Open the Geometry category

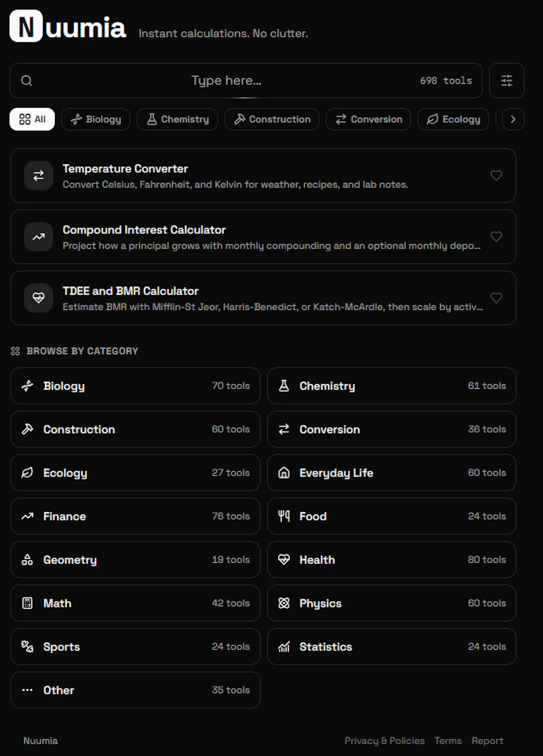(x=135, y=560)
